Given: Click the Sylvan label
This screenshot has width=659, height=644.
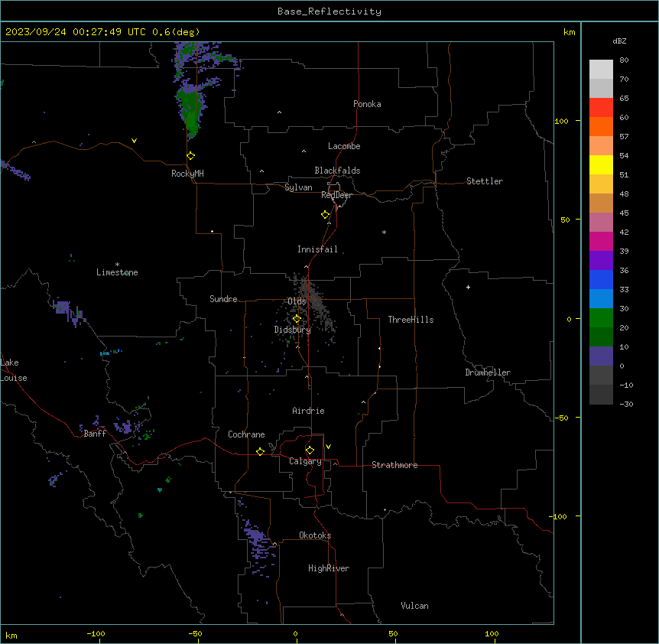Looking at the screenshot, I should pos(298,187).
